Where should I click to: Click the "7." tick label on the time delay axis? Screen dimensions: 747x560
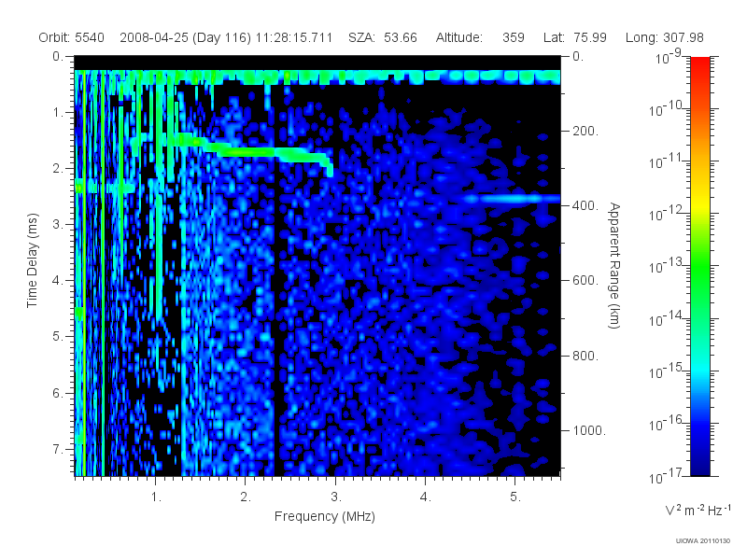58,449
